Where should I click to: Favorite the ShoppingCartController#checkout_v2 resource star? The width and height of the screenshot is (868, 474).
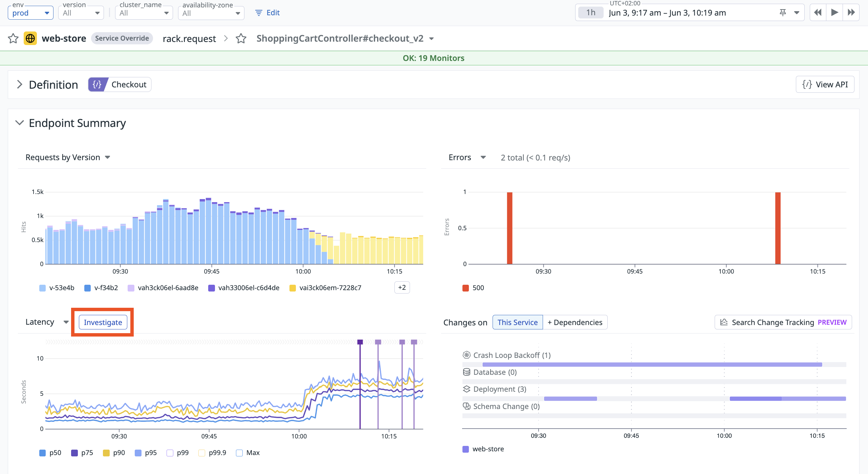[241, 38]
